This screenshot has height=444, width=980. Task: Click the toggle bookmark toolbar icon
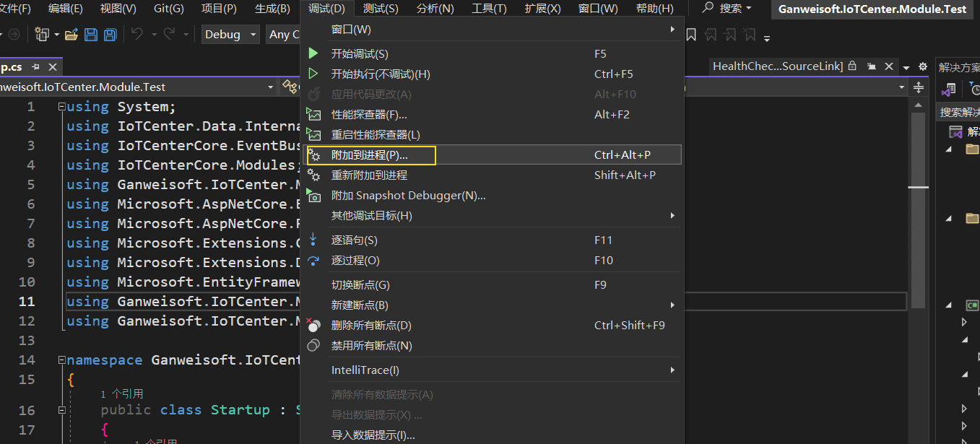coord(691,35)
